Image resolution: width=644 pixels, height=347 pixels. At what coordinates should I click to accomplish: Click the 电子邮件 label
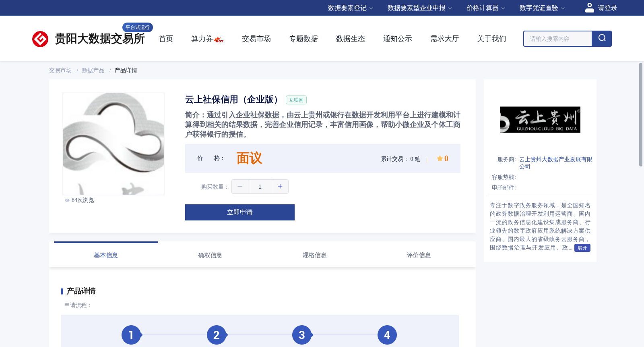tap(504, 188)
